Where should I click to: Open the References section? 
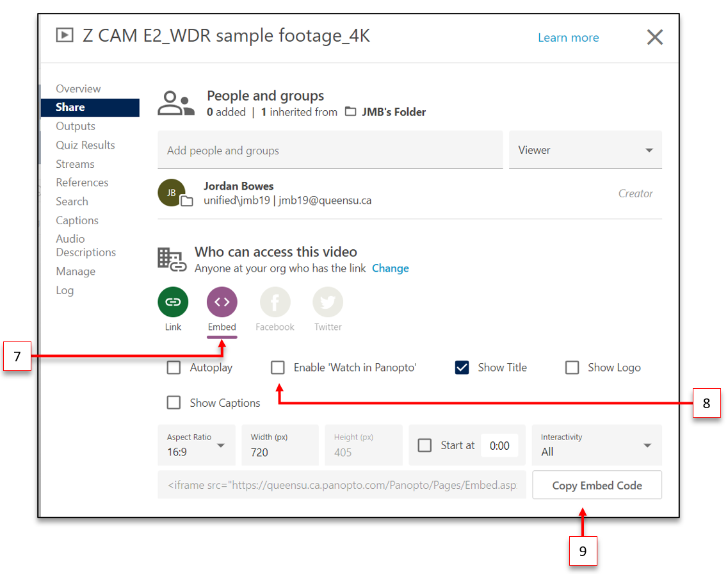click(82, 183)
